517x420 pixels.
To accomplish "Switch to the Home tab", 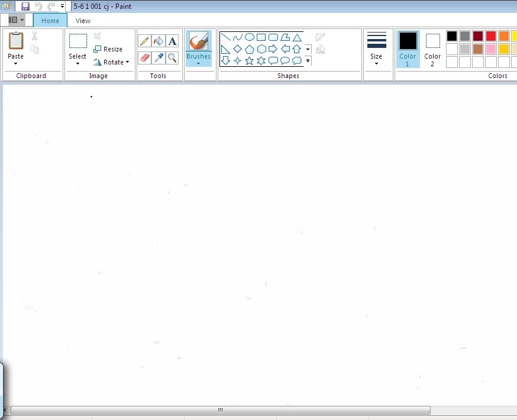I will tap(50, 21).
